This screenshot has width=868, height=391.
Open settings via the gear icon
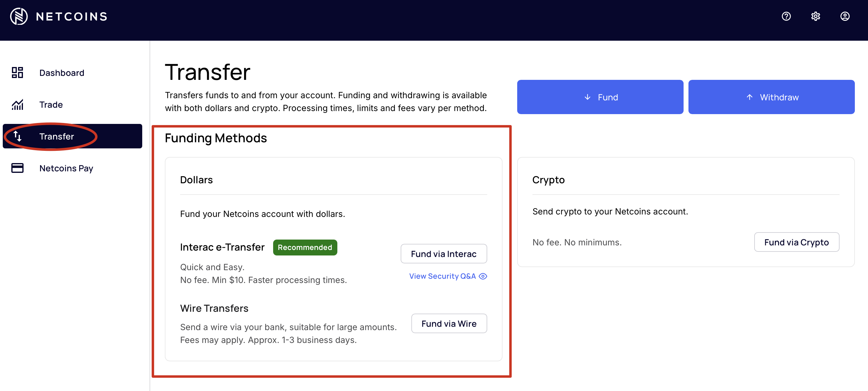pyautogui.click(x=815, y=16)
